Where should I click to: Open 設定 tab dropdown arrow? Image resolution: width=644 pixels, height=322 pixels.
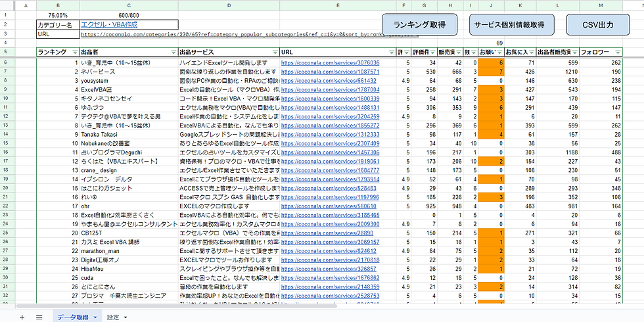pyautogui.click(x=126, y=317)
